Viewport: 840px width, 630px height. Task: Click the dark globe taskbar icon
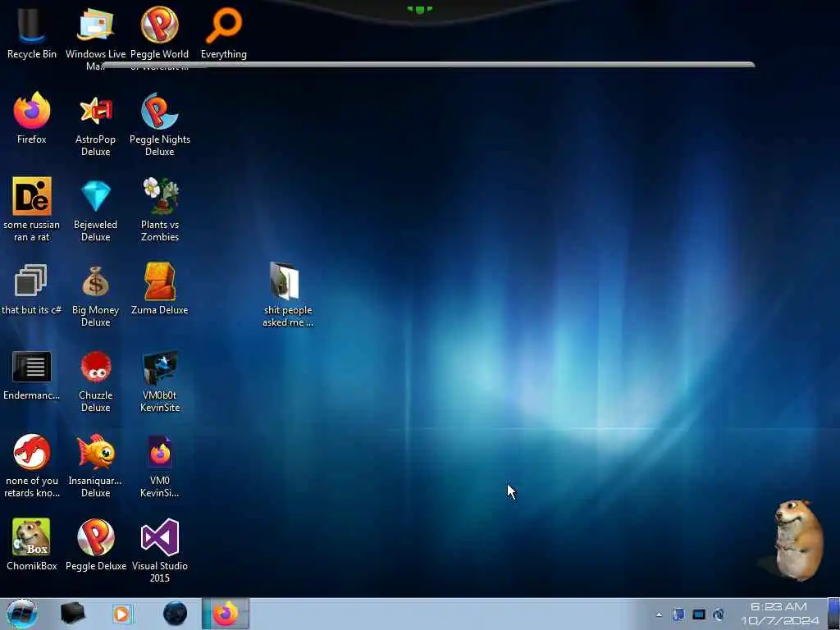(175, 614)
